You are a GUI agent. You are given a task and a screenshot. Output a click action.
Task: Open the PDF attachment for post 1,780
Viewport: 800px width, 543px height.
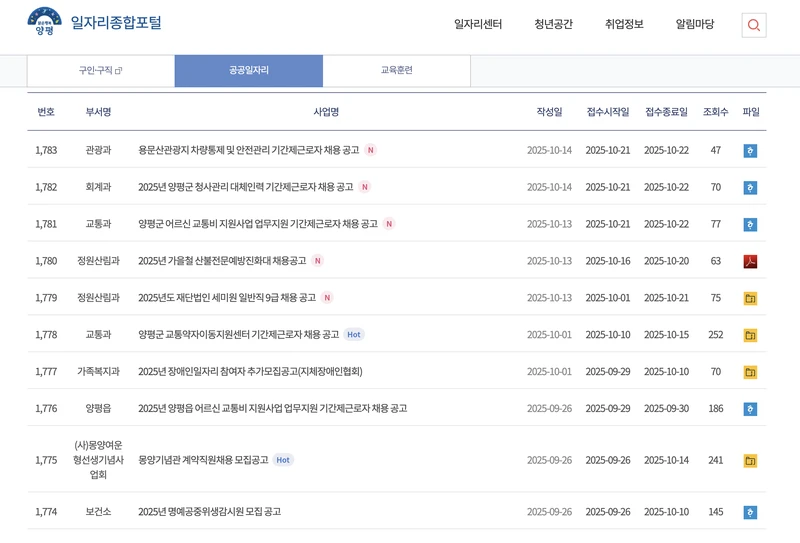[750, 262]
